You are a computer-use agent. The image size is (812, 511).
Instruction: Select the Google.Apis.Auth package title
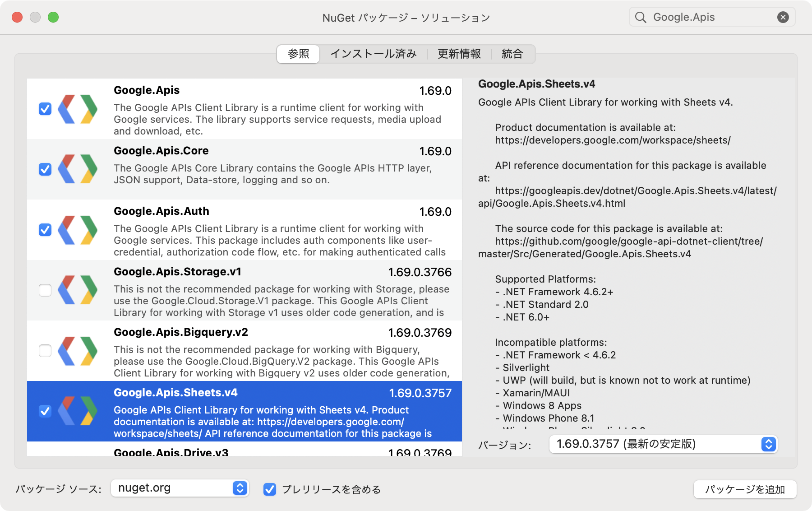[161, 211]
